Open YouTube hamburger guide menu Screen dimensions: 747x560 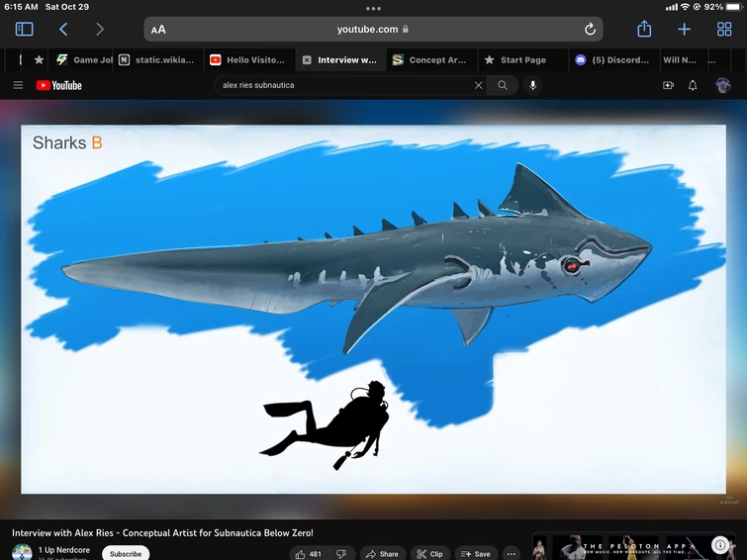(x=18, y=85)
